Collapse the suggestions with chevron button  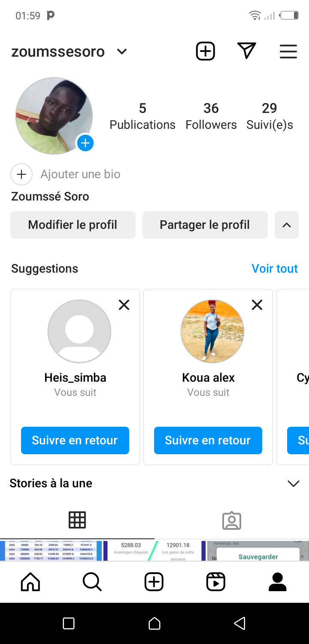[287, 225]
